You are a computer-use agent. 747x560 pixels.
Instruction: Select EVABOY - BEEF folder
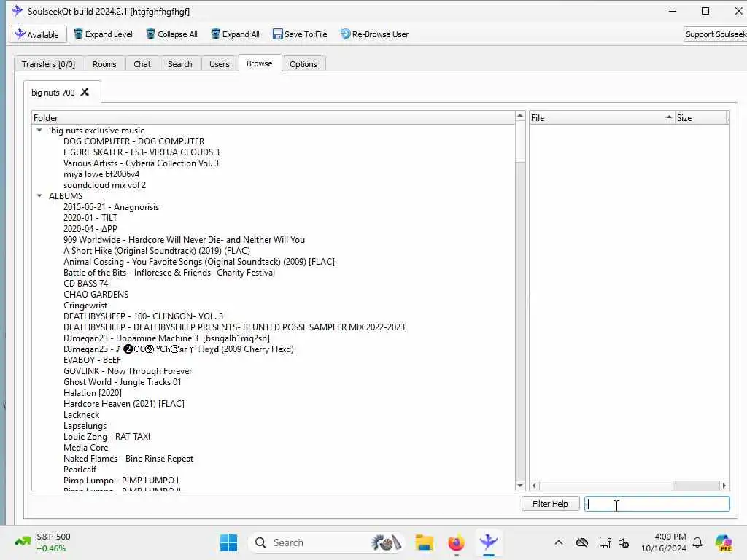point(92,360)
